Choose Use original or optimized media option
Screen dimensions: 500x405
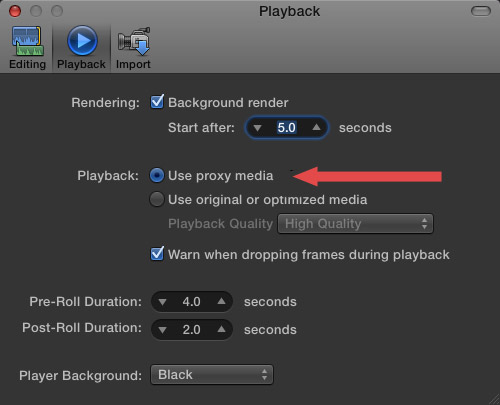click(x=157, y=199)
